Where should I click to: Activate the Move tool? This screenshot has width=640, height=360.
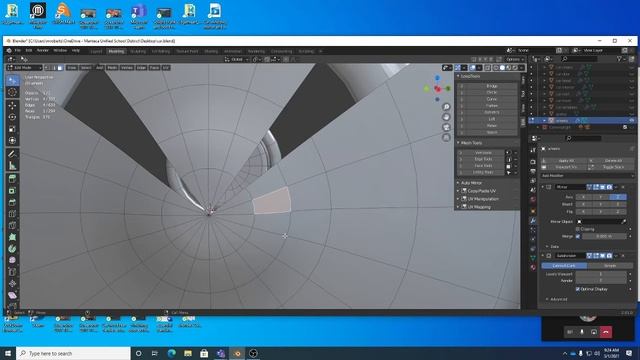coord(12,106)
